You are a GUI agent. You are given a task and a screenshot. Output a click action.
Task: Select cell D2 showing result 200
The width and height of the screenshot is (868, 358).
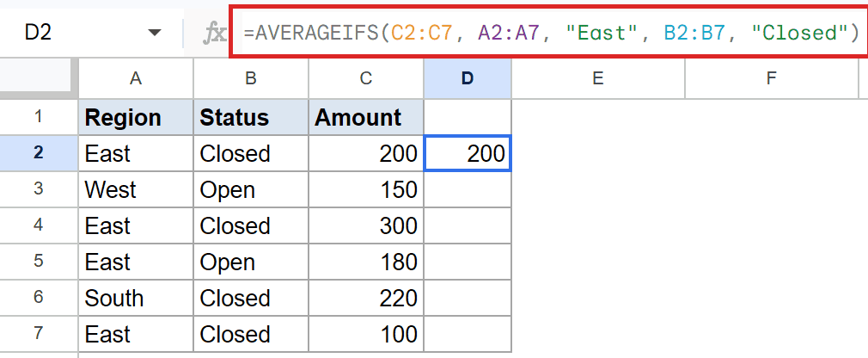tap(468, 153)
